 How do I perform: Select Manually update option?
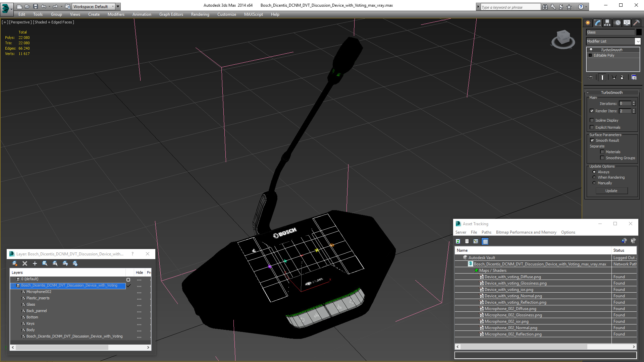(594, 183)
